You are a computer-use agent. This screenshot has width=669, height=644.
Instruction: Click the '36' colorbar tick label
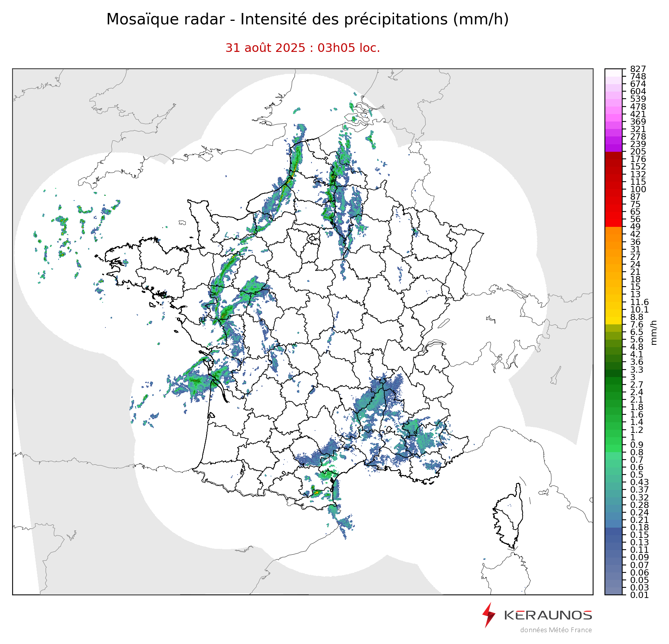635,242
